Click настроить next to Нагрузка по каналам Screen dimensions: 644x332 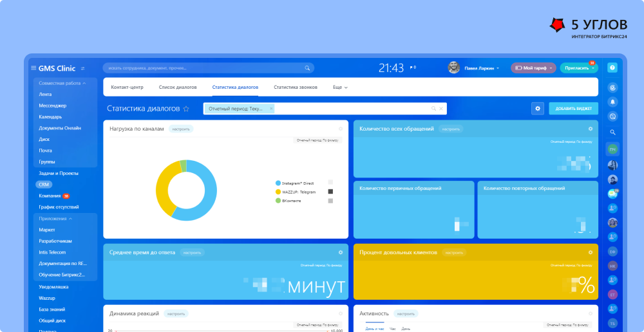click(x=181, y=129)
